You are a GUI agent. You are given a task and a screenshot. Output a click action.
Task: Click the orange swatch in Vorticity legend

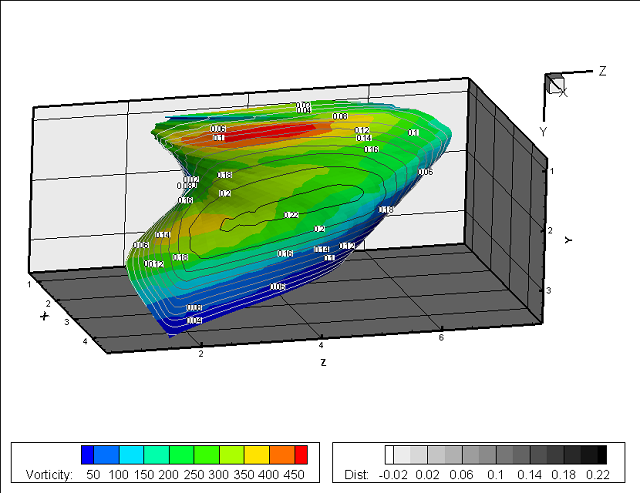pos(281,455)
